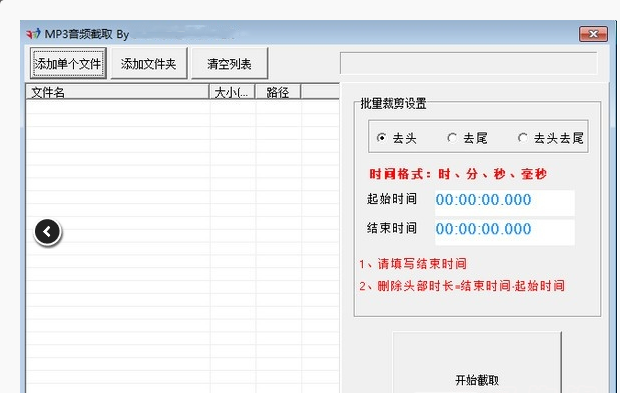The image size is (620, 393).
Task: Click the round back arrow icon
Action: click(x=47, y=232)
